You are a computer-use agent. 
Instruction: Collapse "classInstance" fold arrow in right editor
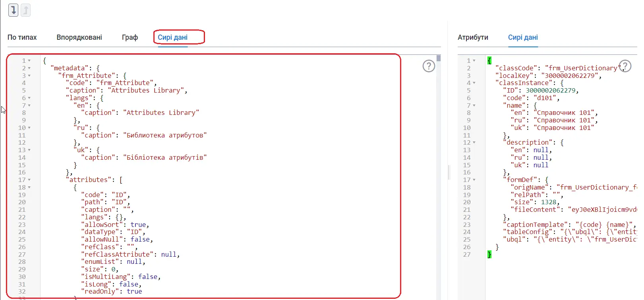pyautogui.click(x=474, y=83)
